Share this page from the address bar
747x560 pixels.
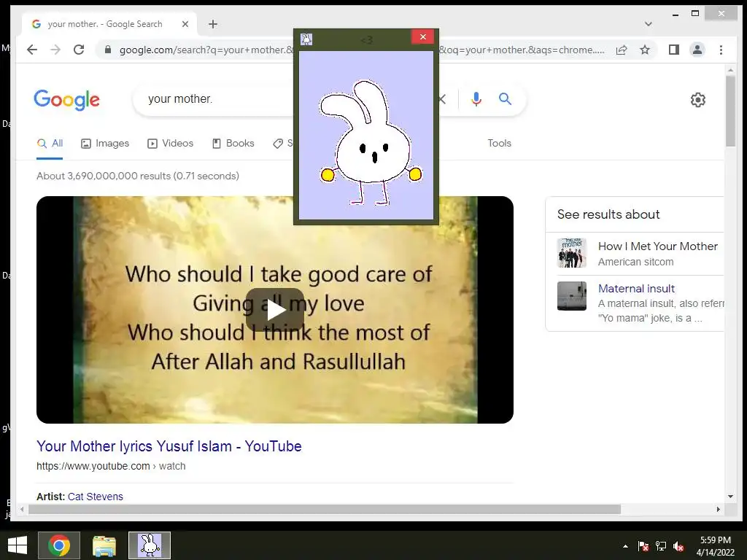pyautogui.click(x=622, y=50)
